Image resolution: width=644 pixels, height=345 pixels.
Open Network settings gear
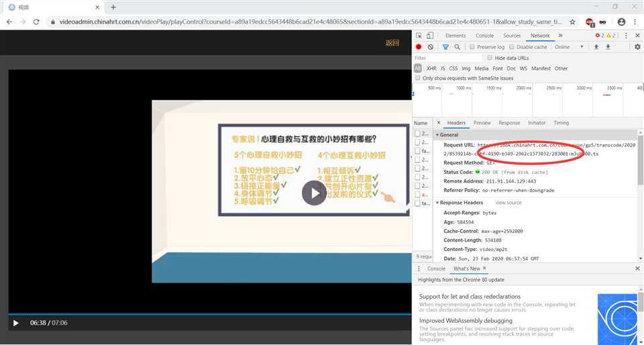[x=637, y=47]
